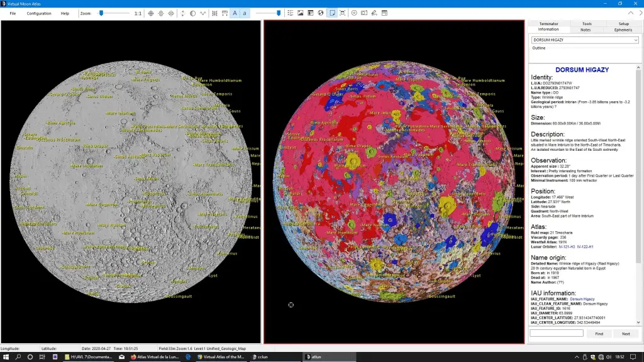Viewport: 644px width, 362px height.
Task: Click Sinus Iridum label on grey moon
Action: pyautogui.click(x=99, y=96)
